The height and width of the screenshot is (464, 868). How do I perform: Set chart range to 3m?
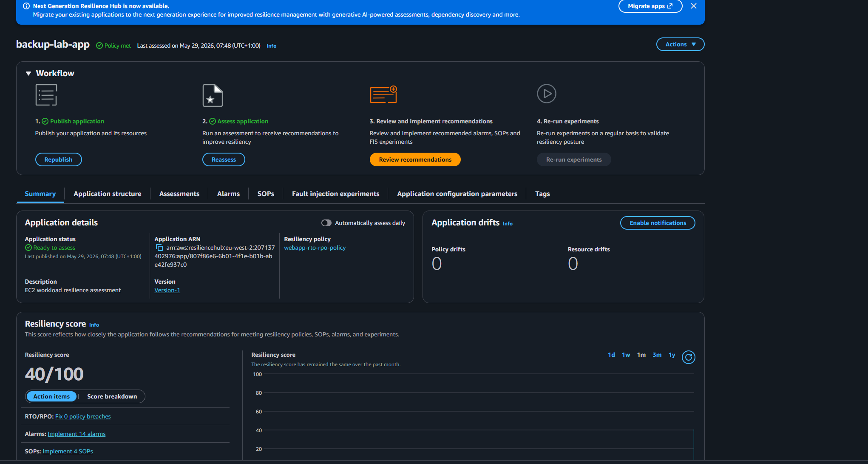coord(657,355)
